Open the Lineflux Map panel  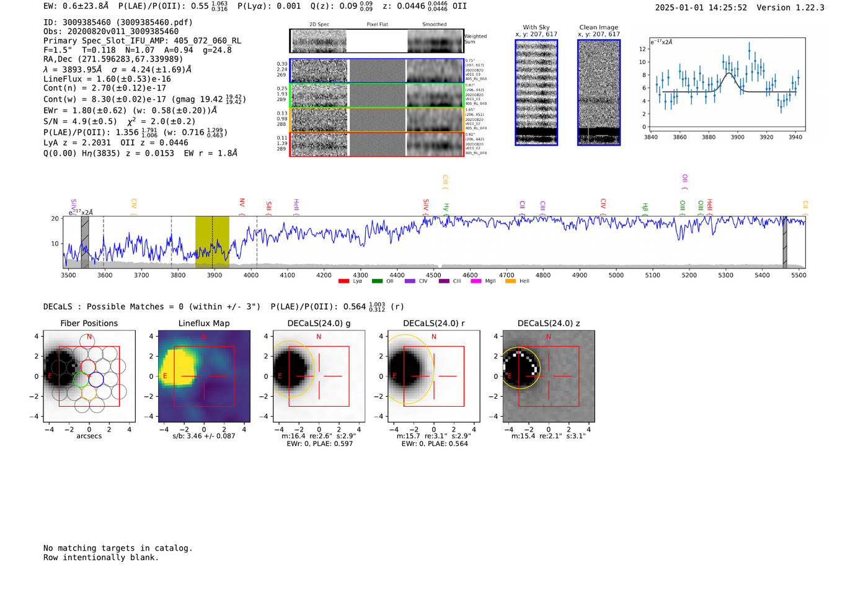click(x=204, y=376)
